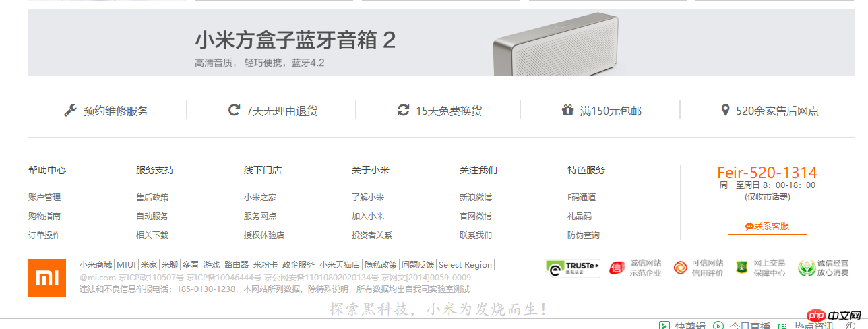Screen dimensions: 868x329
Task: Open 加入小米 under 关于小米
Action: [368, 216]
